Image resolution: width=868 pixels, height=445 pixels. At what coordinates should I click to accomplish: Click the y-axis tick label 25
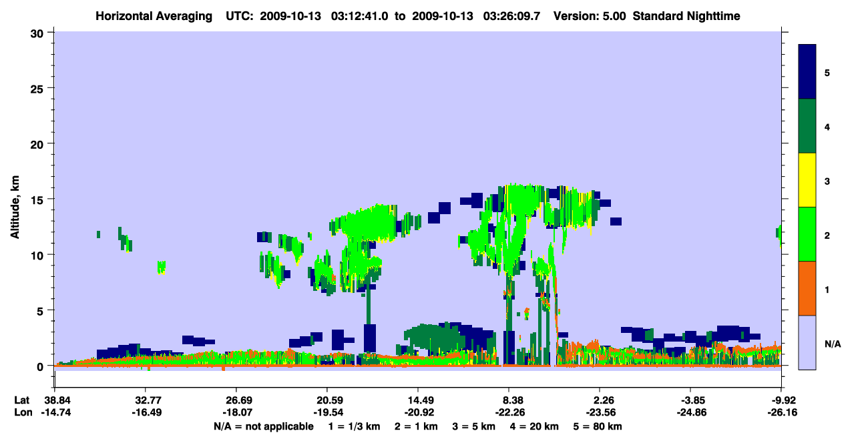pyautogui.click(x=39, y=88)
